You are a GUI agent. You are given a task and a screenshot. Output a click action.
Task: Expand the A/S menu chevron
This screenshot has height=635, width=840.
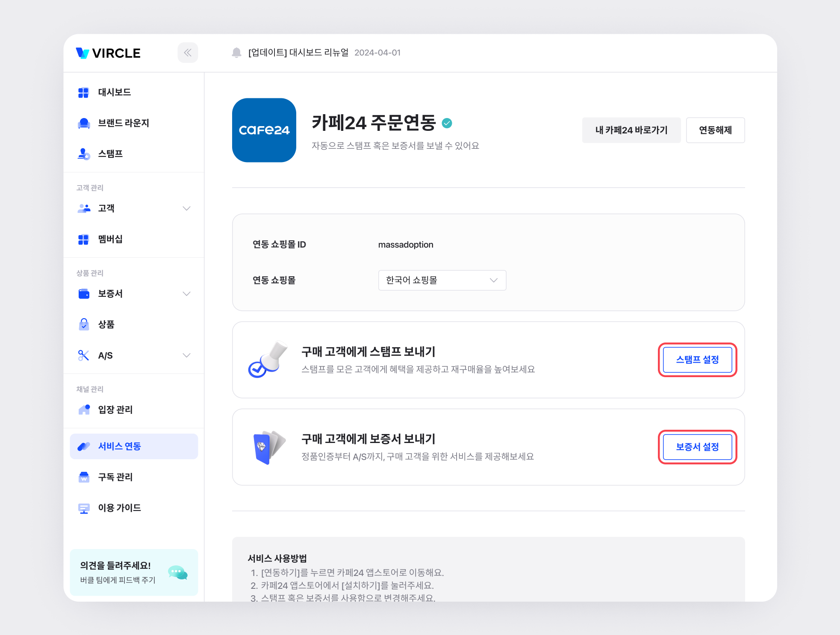[x=186, y=355]
